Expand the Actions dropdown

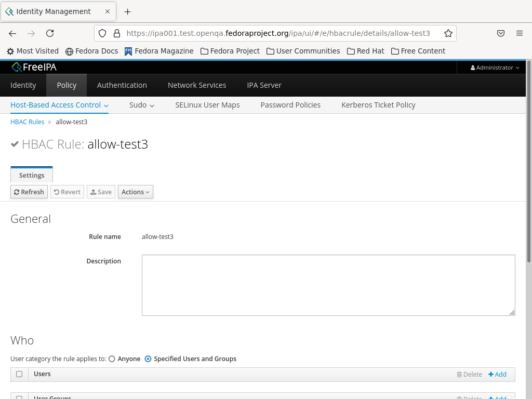click(x=136, y=192)
